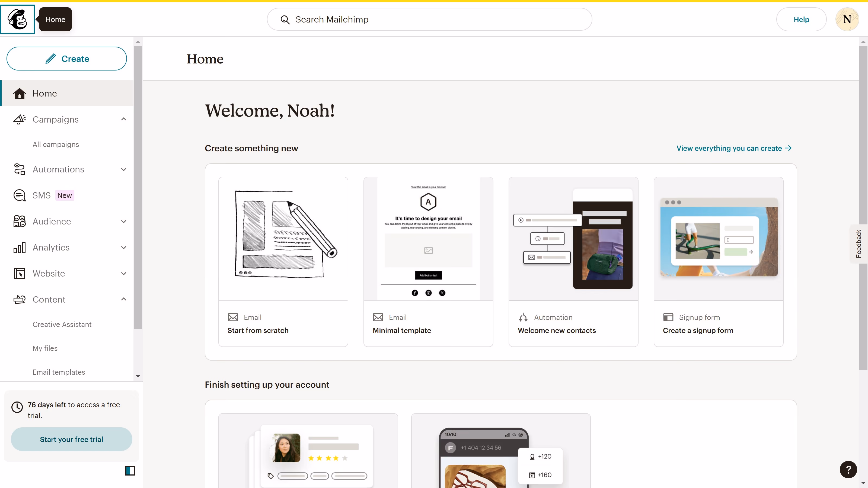868x488 pixels.
Task: Expand the Website section chevron
Action: [x=124, y=274]
